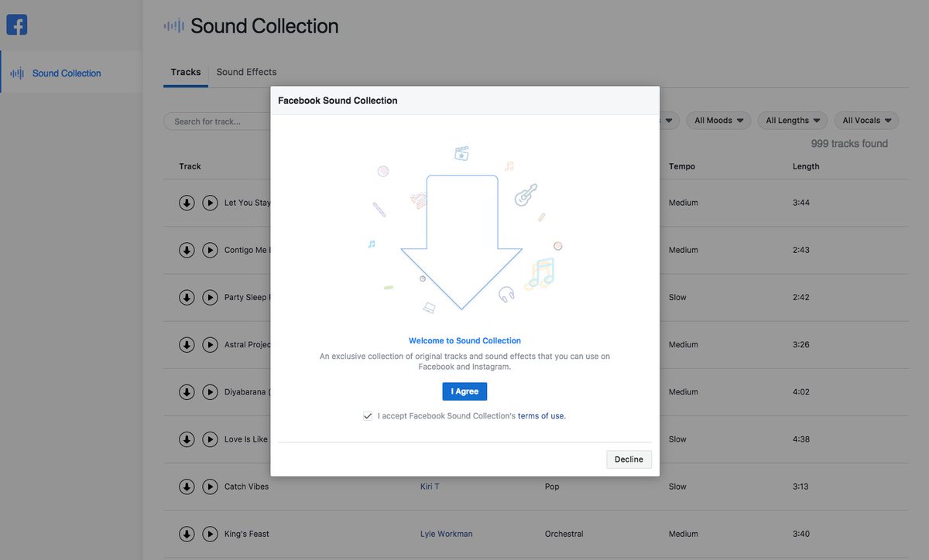The width and height of the screenshot is (929, 560).
Task: Download the Astral Projection track
Action: click(187, 344)
